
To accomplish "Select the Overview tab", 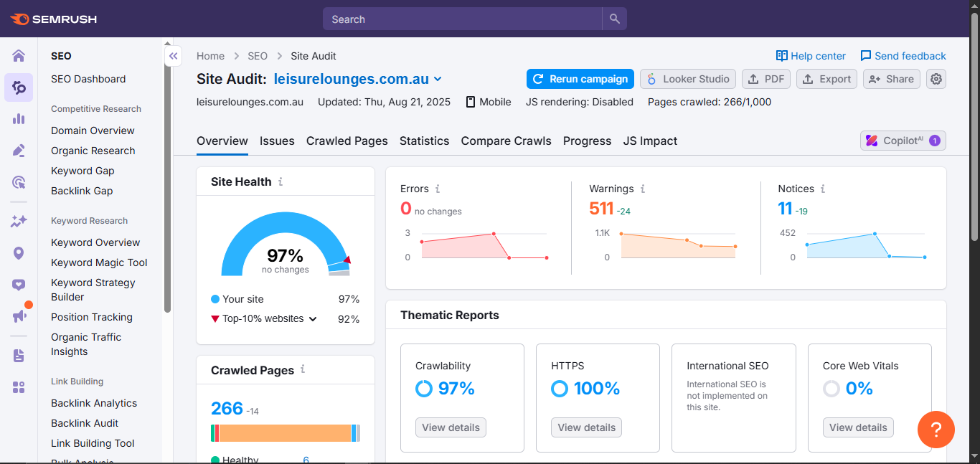I will coord(222,141).
